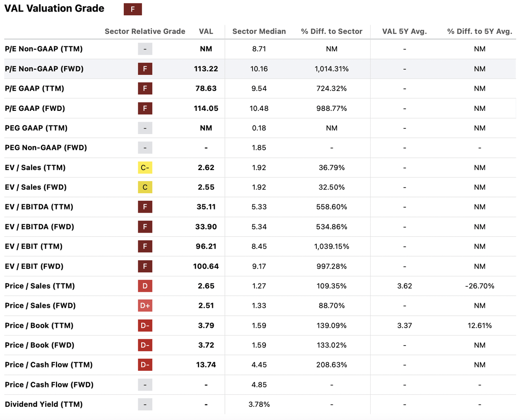
Task: Click the F grade badge for P/E Non-GAAP (FWD)
Action: tap(145, 69)
